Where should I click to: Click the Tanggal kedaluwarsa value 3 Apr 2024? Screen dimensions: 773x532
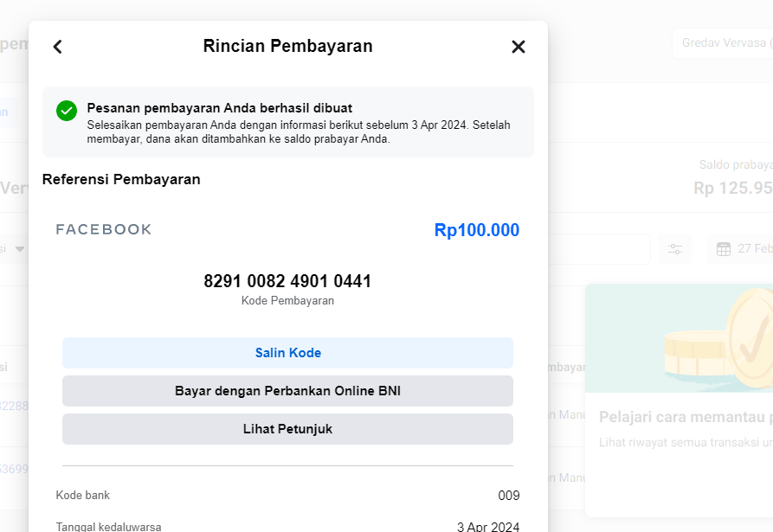click(x=488, y=527)
